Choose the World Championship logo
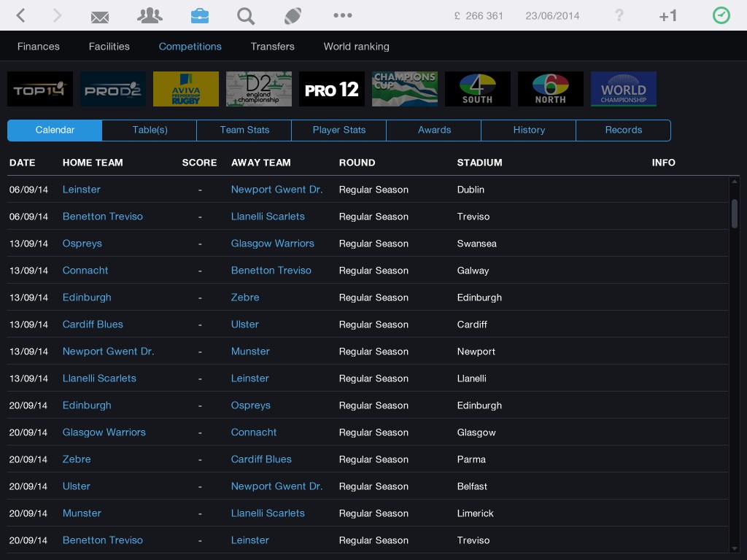The width and height of the screenshot is (747, 560). [x=624, y=89]
